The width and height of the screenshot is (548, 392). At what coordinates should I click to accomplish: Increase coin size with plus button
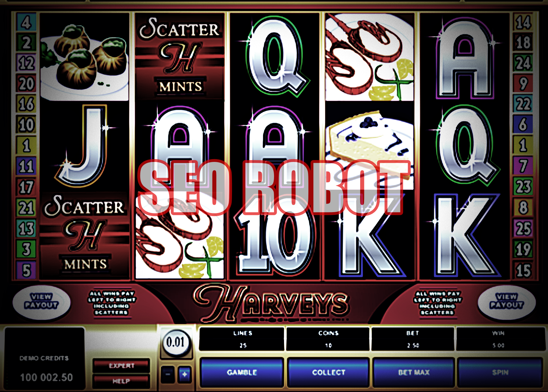tap(184, 374)
